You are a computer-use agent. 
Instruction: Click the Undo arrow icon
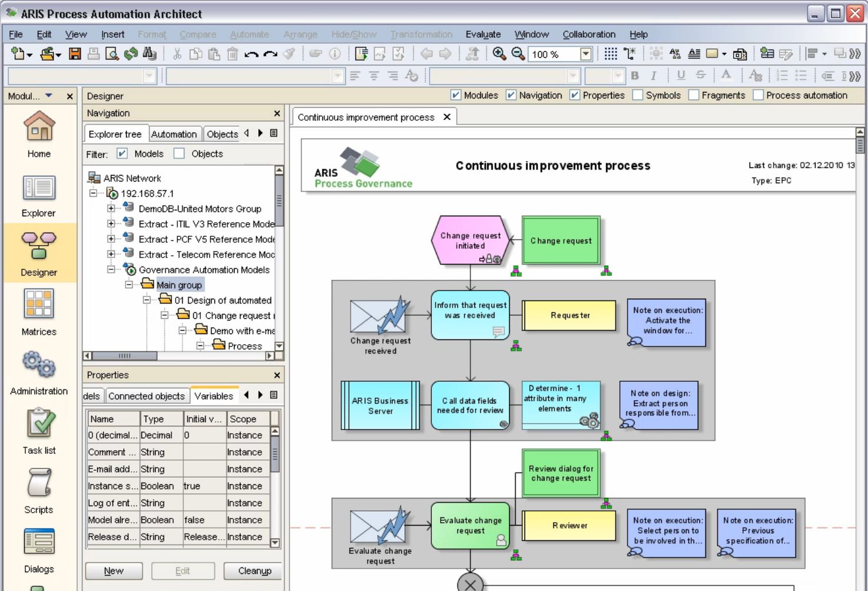tap(251, 54)
